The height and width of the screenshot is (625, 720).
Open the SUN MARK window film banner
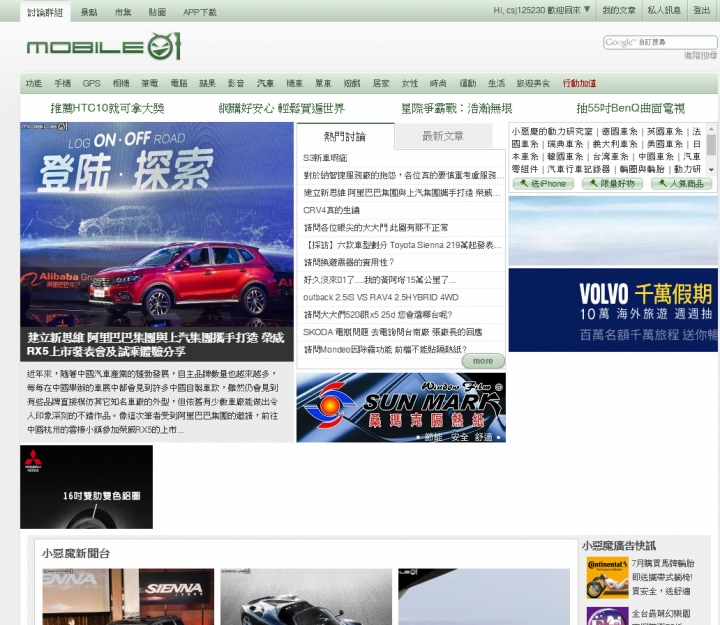point(401,408)
